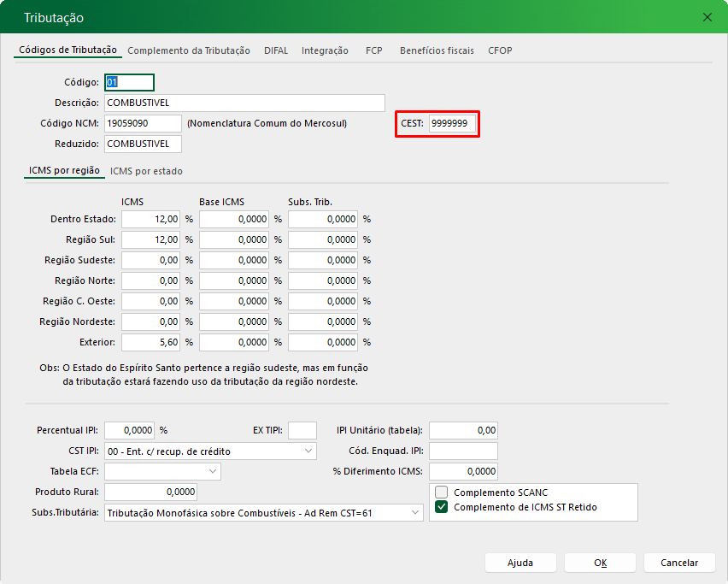Focus the Código NCM field
728x584 pixels.
tap(143, 123)
